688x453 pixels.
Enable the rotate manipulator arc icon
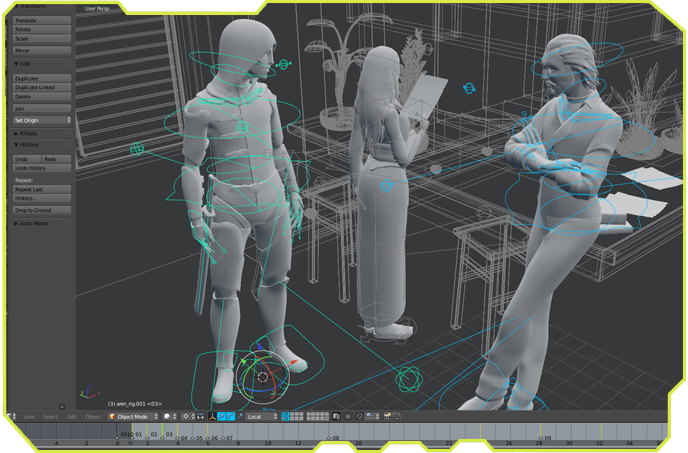[231, 416]
